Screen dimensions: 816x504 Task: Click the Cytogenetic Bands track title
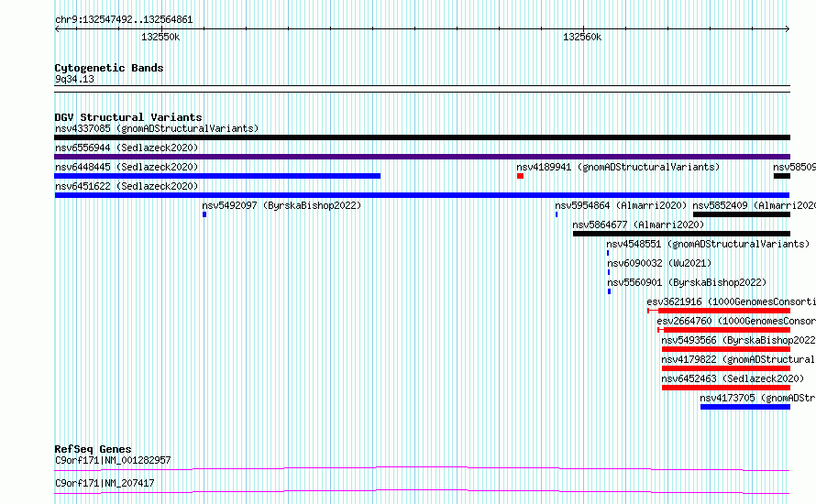pos(109,68)
